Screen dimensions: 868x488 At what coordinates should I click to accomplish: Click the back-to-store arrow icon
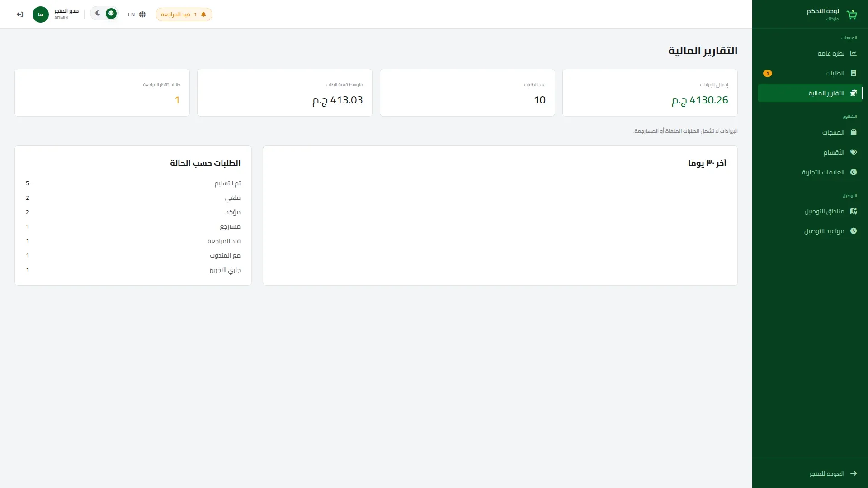coord(854,474)
